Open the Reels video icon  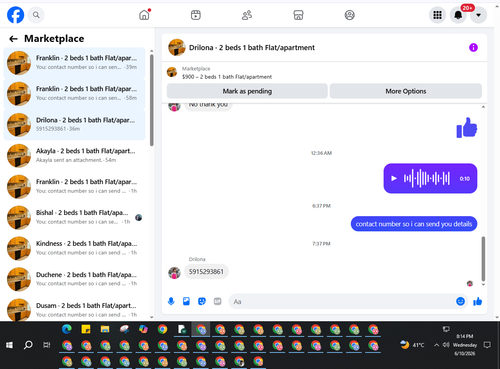click(196, 15)
